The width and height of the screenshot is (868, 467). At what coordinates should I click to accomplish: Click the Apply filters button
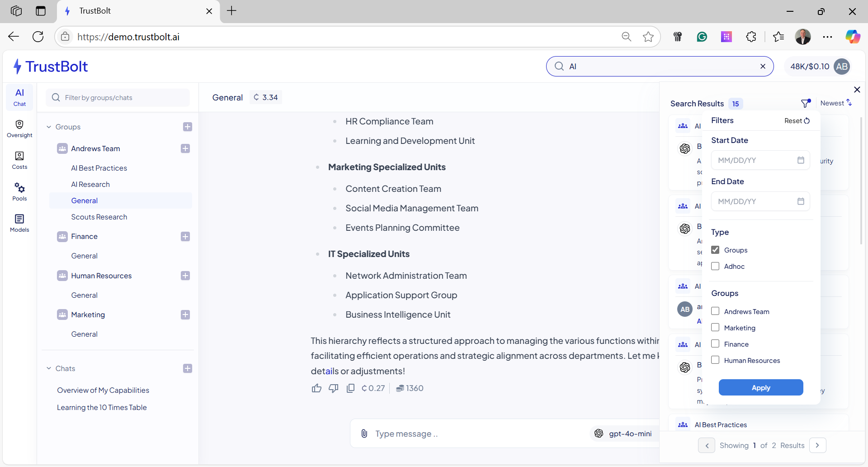click(761, 387)
